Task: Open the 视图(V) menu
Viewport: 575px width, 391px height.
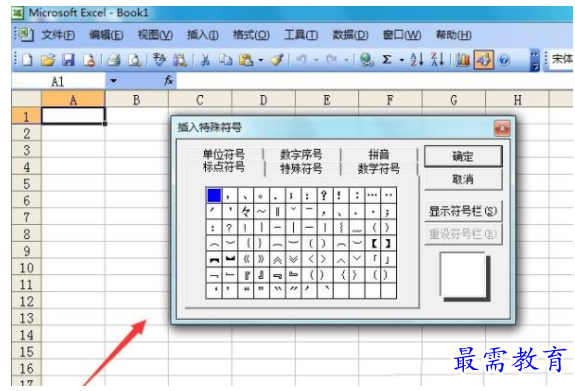Action: click(155, 35)
